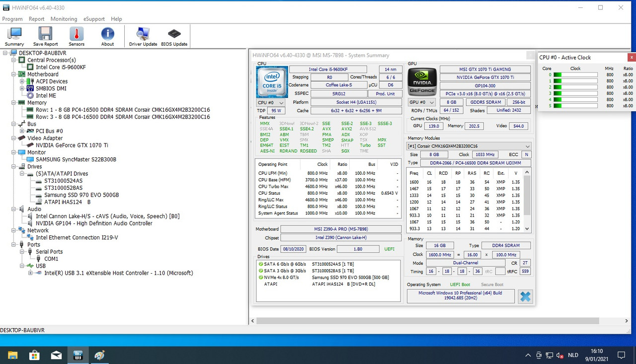
Task: Open the Sensors thermometer tool
Action: coord(77,37)
